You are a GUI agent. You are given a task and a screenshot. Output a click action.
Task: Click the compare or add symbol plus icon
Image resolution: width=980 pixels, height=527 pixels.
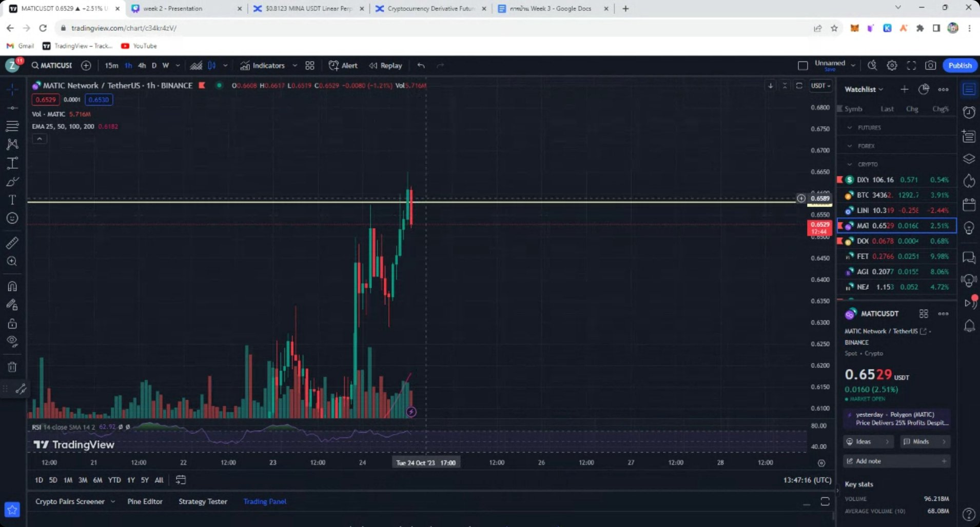(86, 66)
